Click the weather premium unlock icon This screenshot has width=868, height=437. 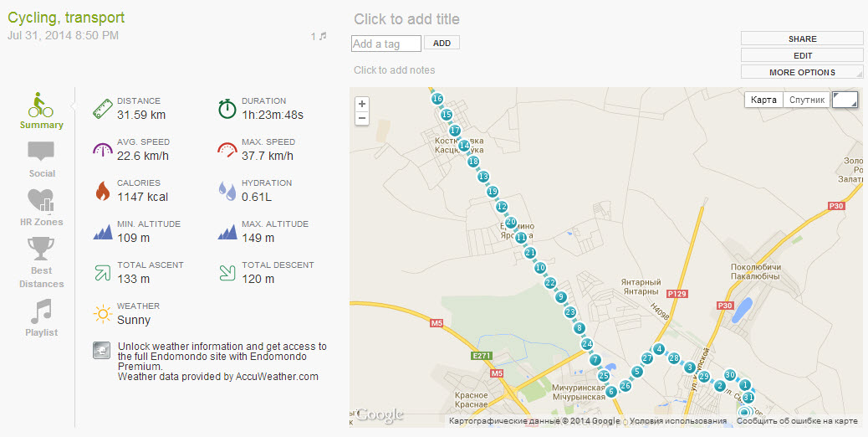(x=101, y=351)
